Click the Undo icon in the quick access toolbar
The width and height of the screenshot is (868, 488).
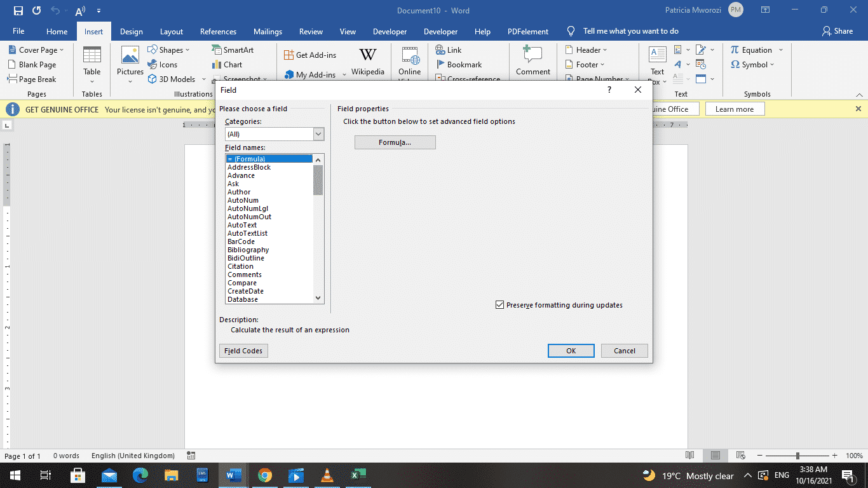55,11
